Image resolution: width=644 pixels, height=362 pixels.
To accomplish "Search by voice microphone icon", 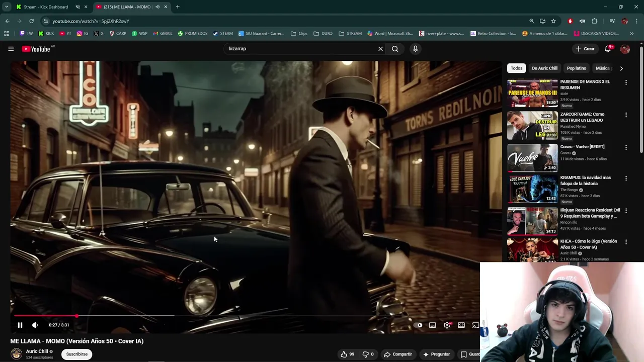I will pos(415,49).
